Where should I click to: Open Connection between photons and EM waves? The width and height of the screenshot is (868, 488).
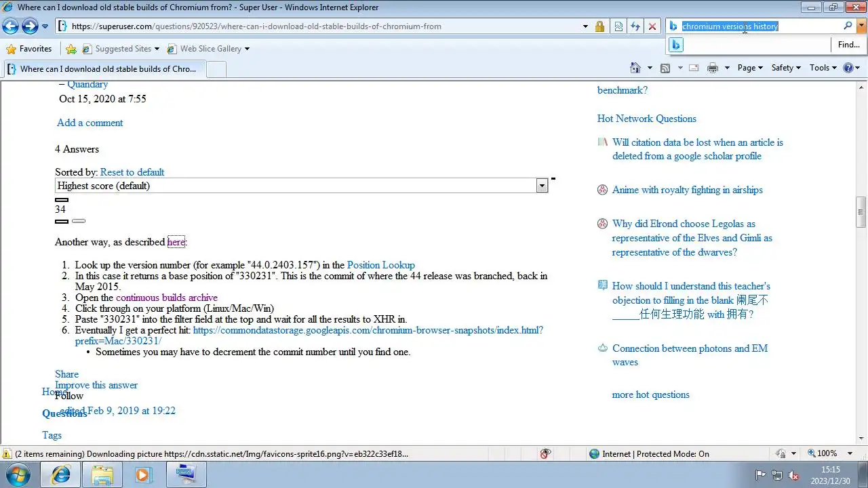690,355
